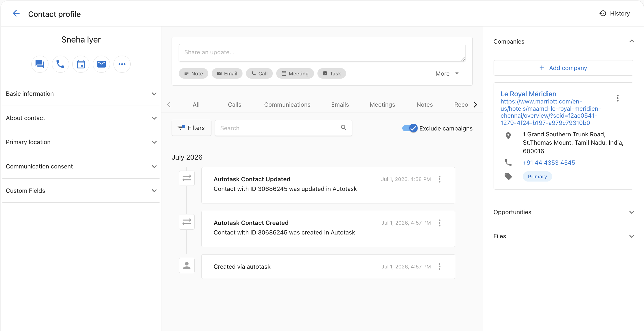The image size is (644, 331).
Task: Click Add company
Action: 563,68
